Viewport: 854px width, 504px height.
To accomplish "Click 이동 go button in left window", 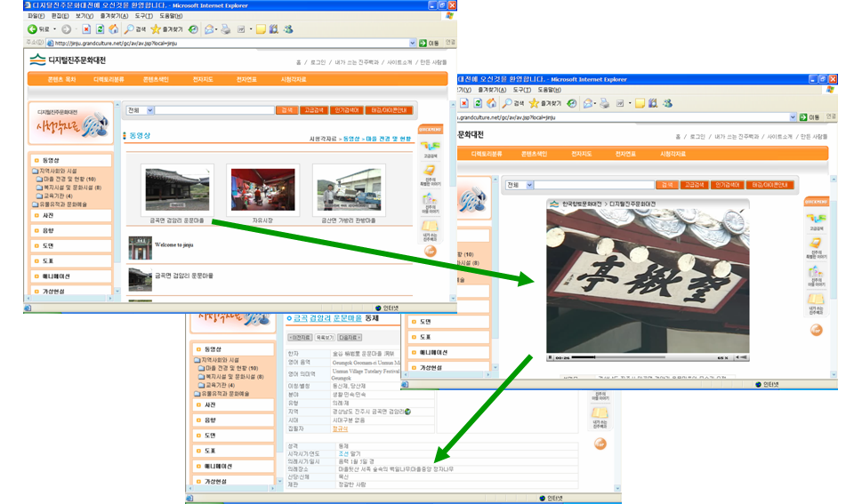I will tap(429, 43).
